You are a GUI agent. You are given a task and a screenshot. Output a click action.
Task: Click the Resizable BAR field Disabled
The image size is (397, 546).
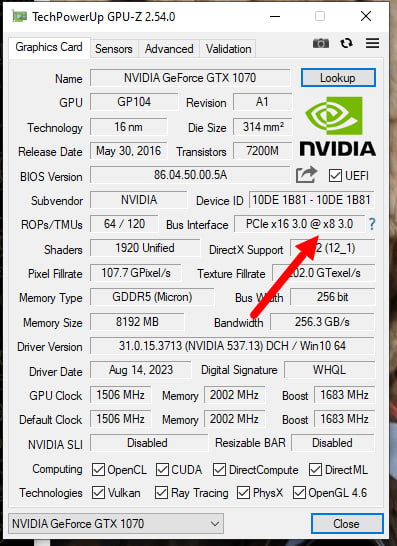(x=333, y=443)
